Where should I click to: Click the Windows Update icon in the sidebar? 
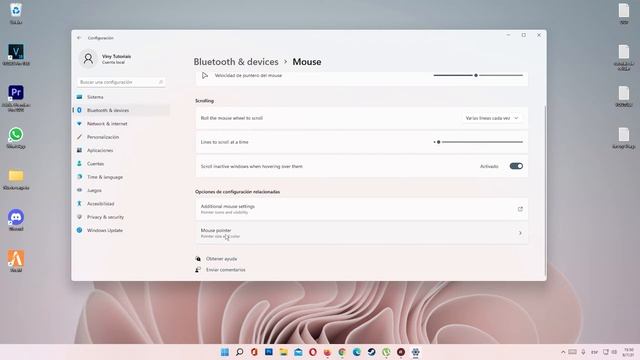pyautogui.click(x=79, y=230)
